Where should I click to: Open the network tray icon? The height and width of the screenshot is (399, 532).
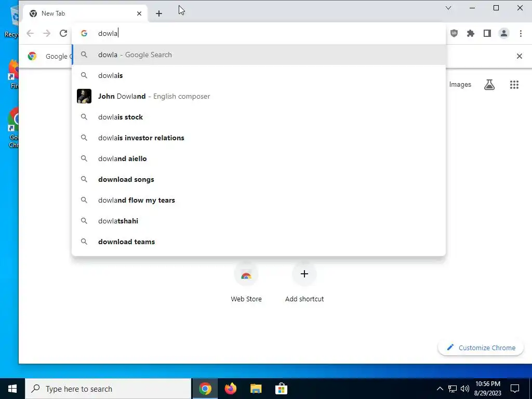click(x=453, y=389)
